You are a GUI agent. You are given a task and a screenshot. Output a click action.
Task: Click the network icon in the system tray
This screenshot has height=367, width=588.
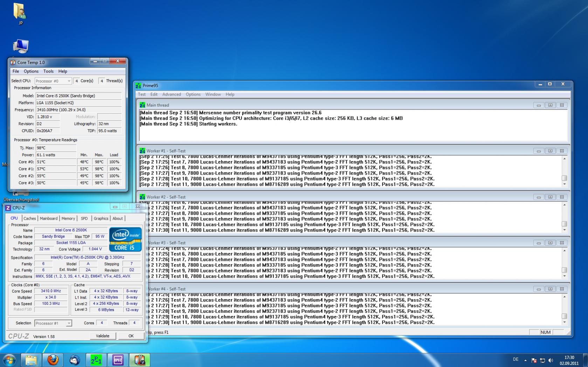[542, 360]
